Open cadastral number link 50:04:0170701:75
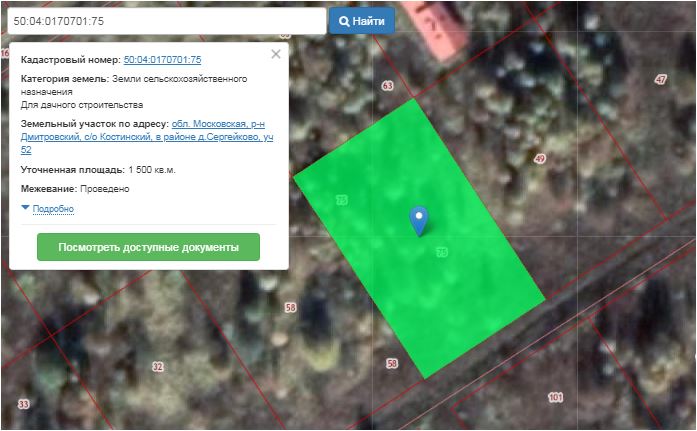Image resolution: width=697 pixels, height=431 pixels. click(x=162, y=60)
